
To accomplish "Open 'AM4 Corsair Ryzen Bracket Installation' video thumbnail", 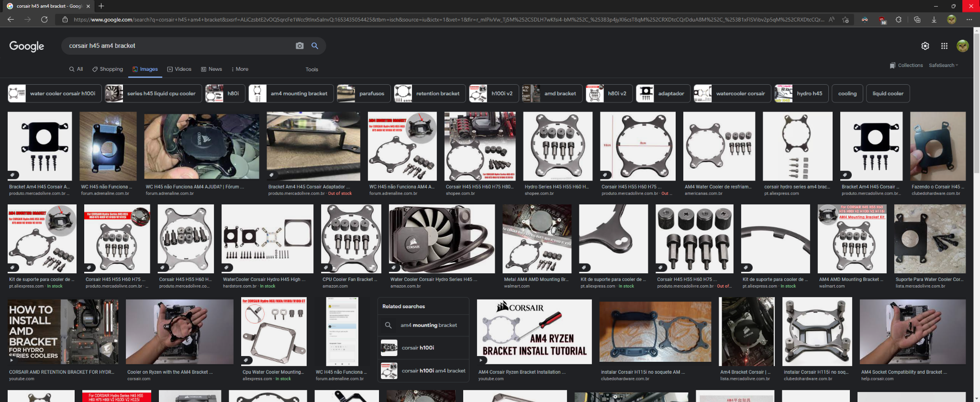I will tap(535, 331).
